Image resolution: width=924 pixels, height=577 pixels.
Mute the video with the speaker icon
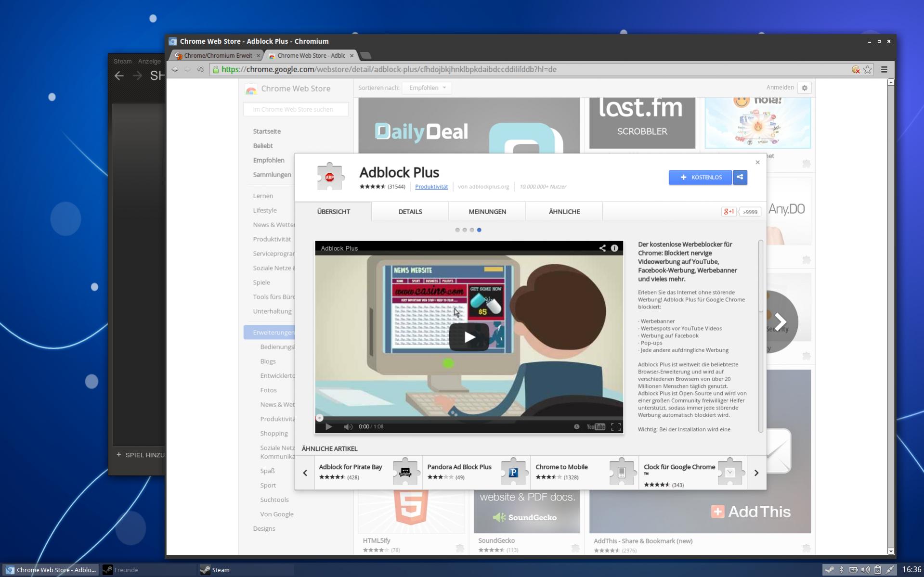348,426
